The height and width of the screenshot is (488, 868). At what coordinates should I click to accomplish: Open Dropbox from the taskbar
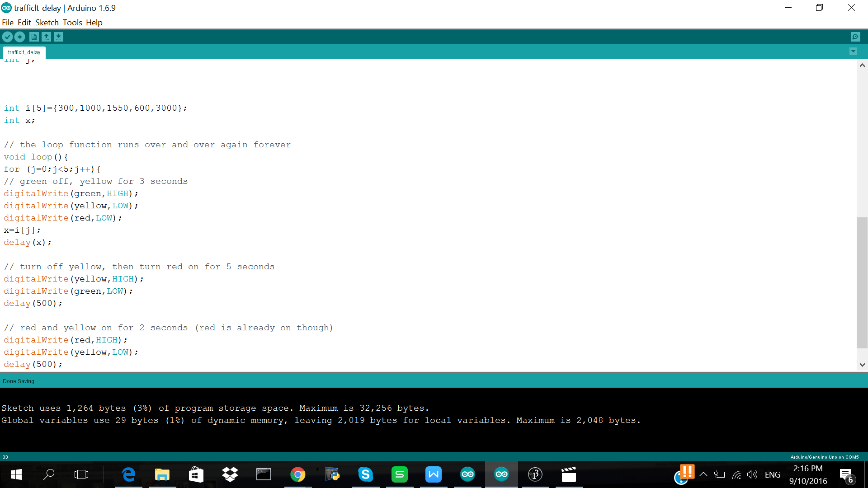(x=230, y=474)
